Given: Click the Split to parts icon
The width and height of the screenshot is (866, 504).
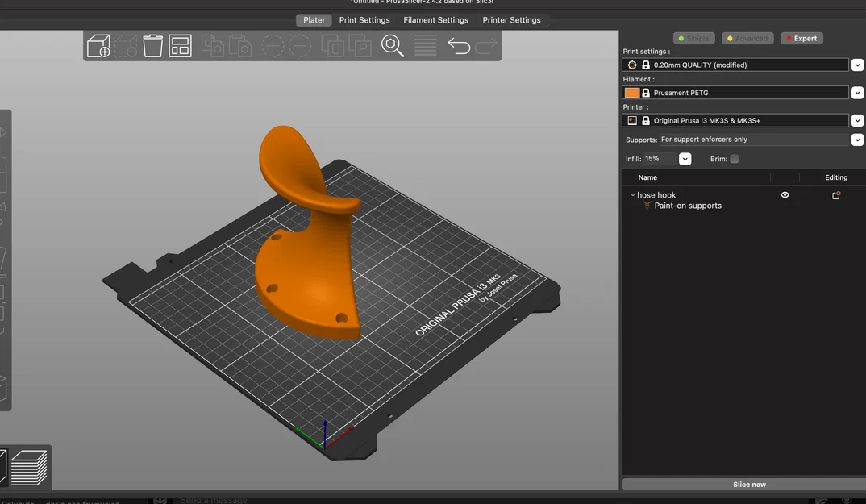Looking at the screenshot, I should (360, 46).
